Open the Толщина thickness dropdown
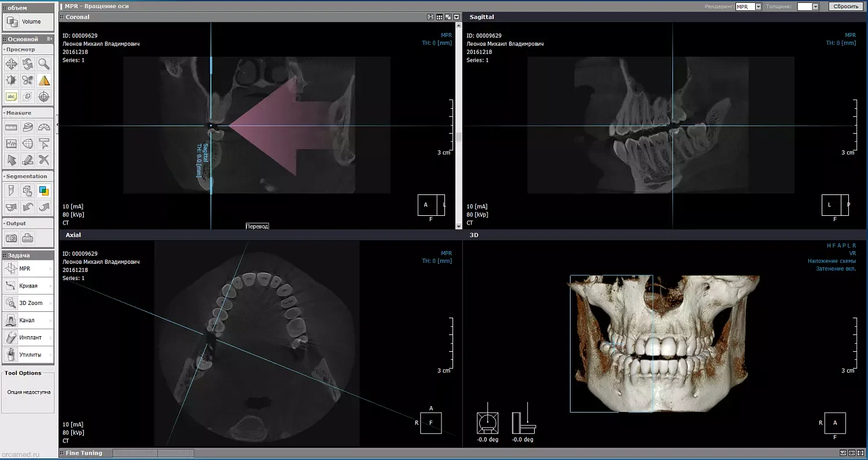This screenshot has width=868, height=460. (x=808, y=6)
